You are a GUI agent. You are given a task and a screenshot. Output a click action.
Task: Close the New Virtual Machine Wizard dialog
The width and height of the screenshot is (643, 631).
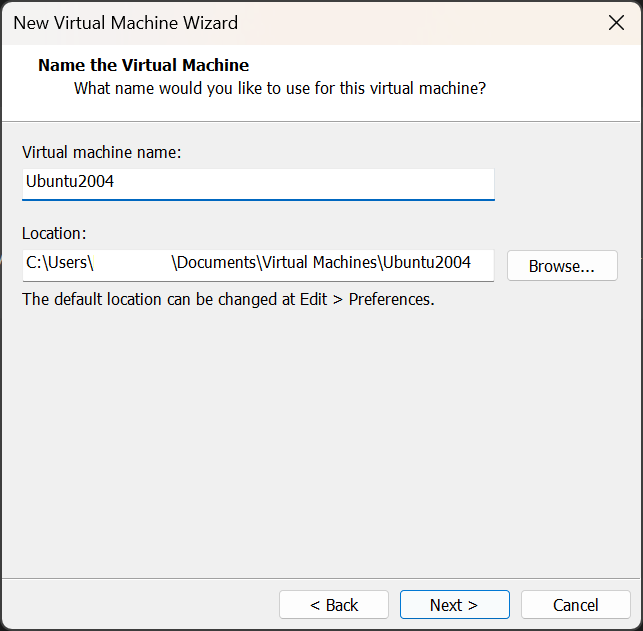616,22
